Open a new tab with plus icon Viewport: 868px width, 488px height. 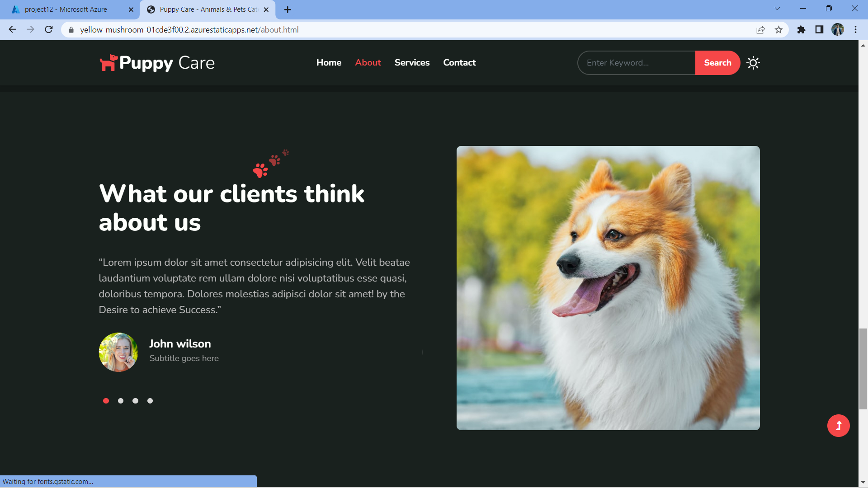click(x=288, y=9)
